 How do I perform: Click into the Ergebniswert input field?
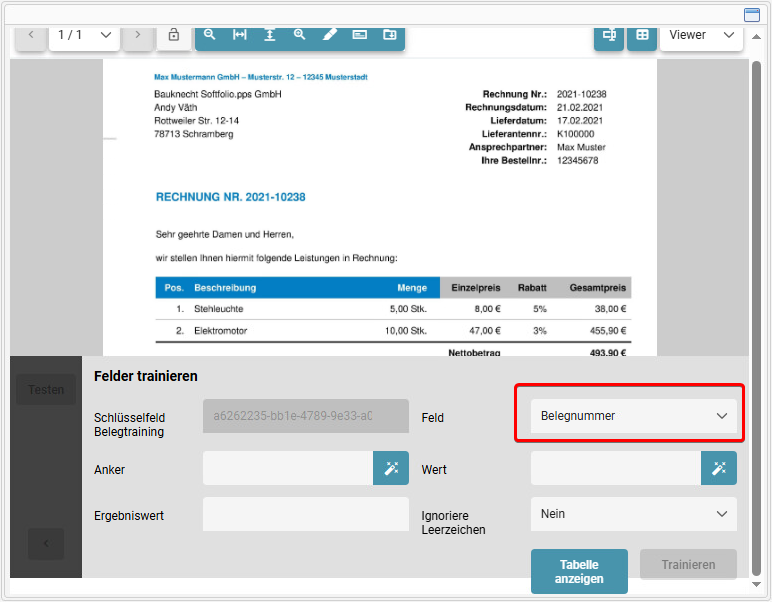pos(306,514)
